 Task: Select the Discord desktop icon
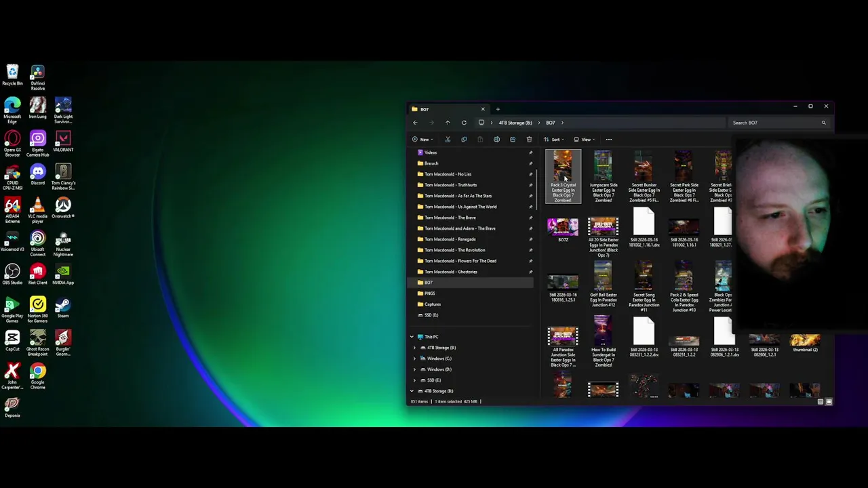(37, 175)
